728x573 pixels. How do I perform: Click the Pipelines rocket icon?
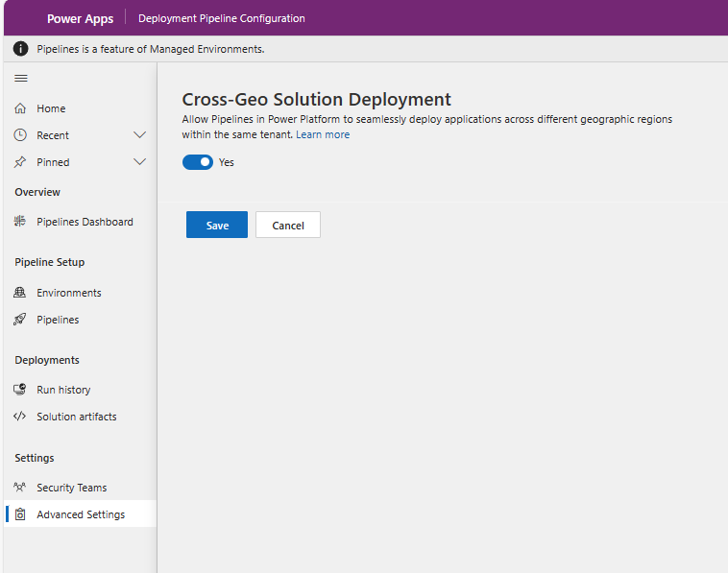point(20,320)
